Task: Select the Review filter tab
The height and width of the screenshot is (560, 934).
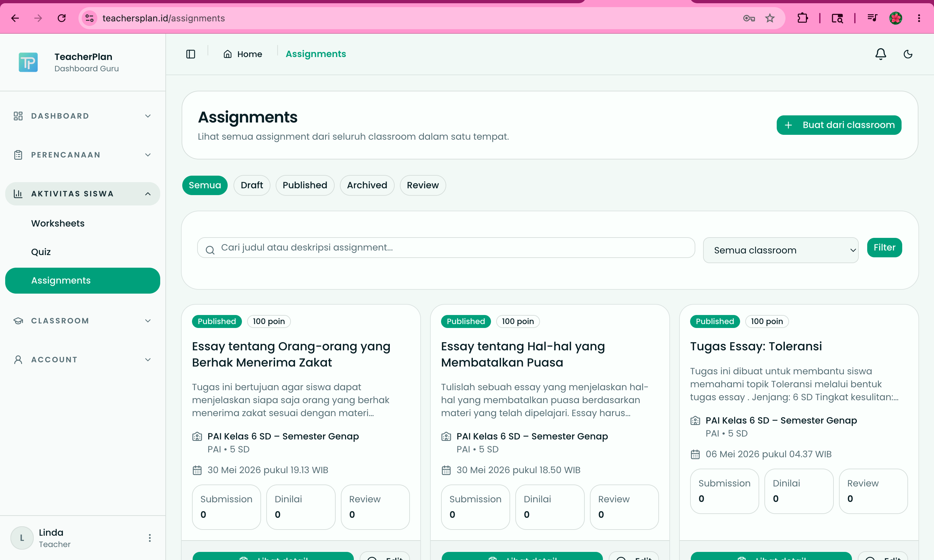Action: (423, 185)
